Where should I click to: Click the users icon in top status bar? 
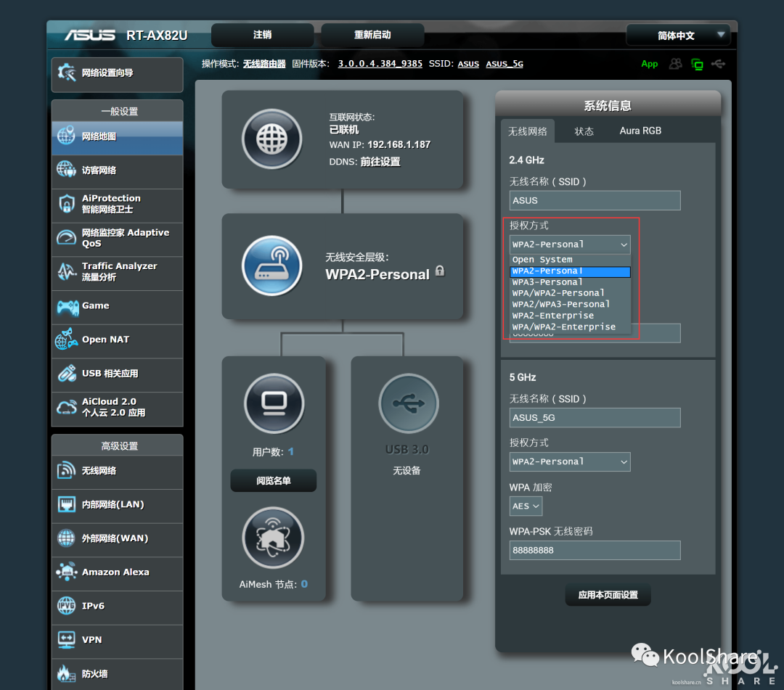coord(676,64)
